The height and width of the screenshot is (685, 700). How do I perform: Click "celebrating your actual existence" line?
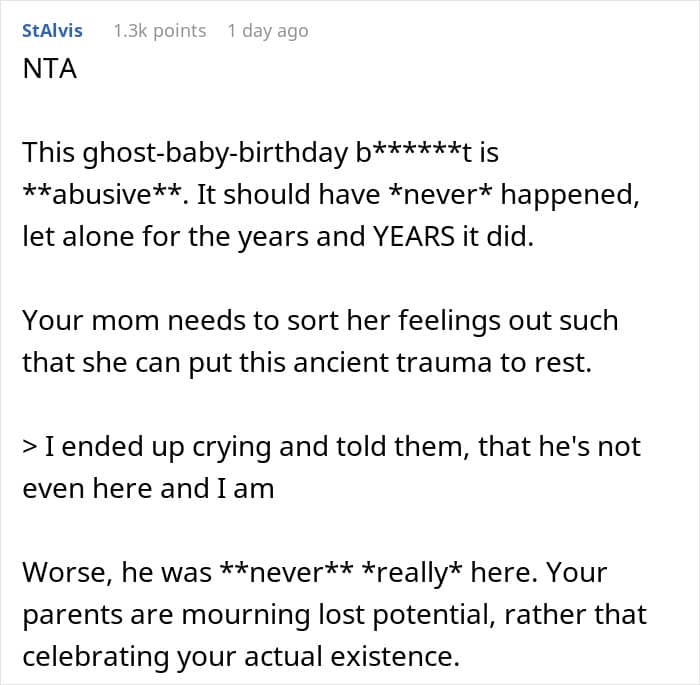tap(241, 656)
